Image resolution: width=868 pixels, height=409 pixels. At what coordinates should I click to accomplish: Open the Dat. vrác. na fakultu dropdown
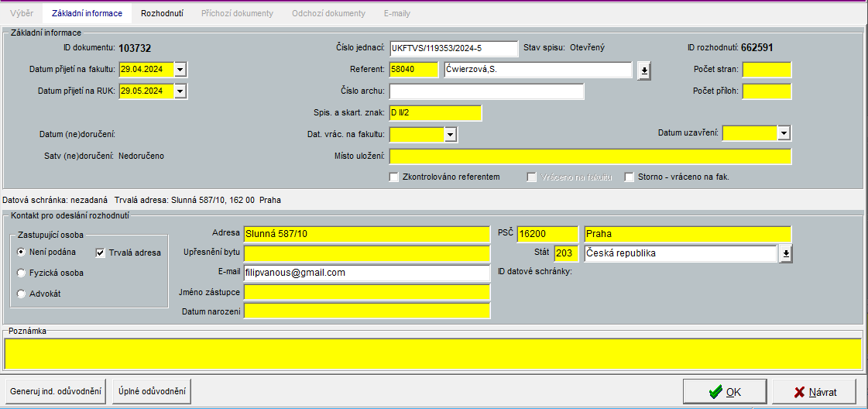[x=451, y=135]
